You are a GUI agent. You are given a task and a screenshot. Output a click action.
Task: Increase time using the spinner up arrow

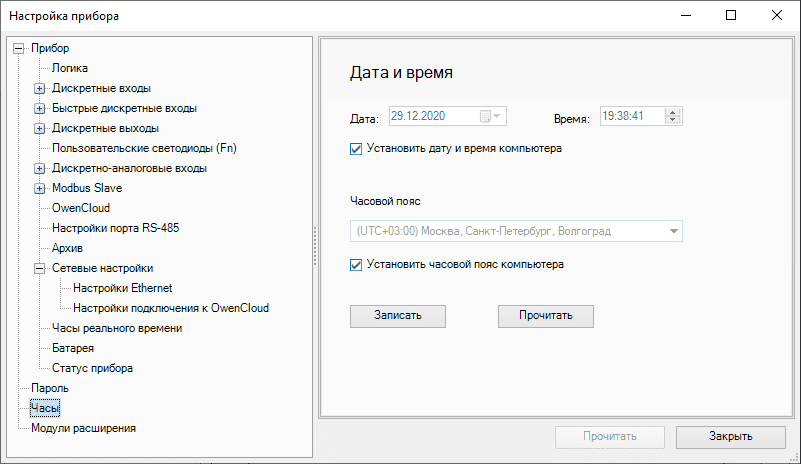click(673, 112)
